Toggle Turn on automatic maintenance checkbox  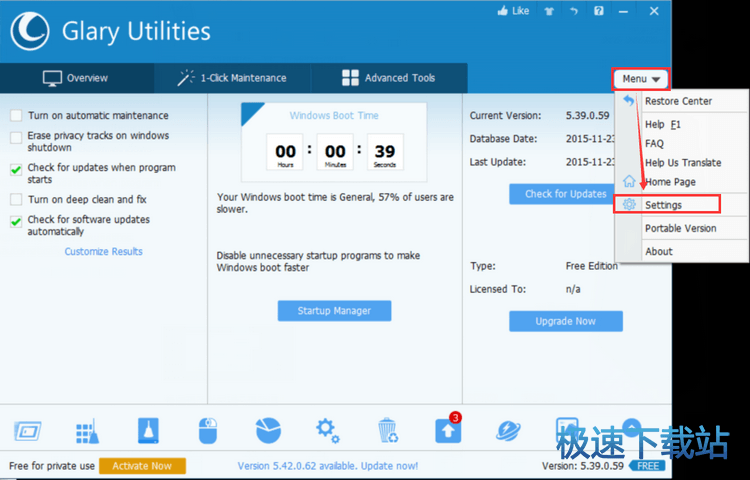pos(16,116)
